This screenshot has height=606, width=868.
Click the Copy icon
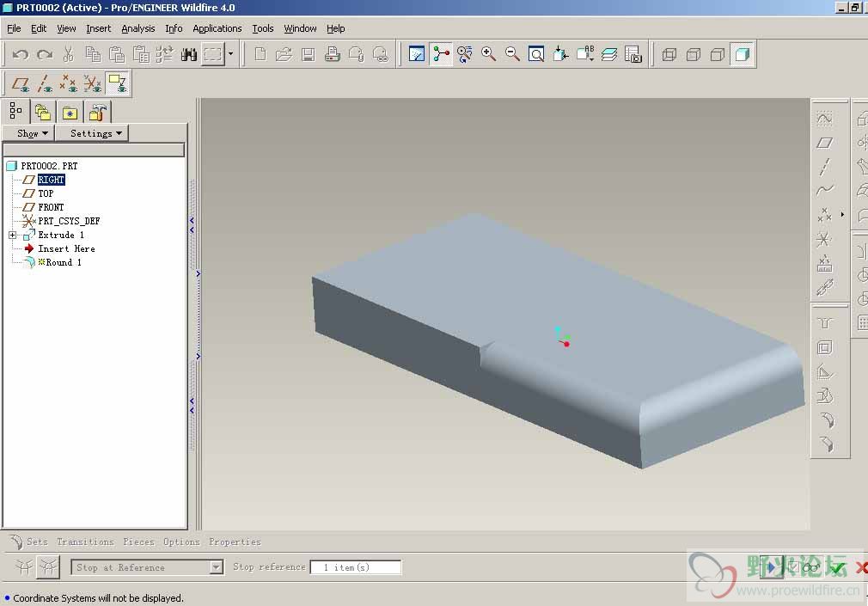click(93, 54)
